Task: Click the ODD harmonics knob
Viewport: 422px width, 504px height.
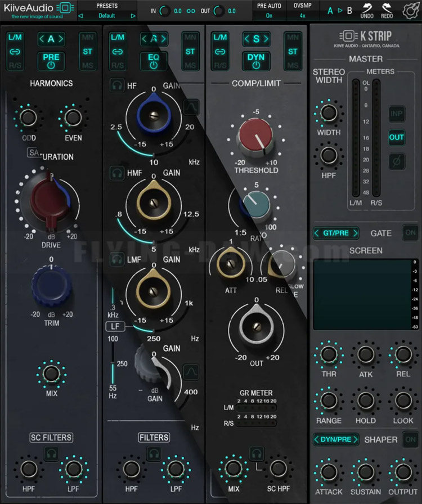Action: click(28, 118)
